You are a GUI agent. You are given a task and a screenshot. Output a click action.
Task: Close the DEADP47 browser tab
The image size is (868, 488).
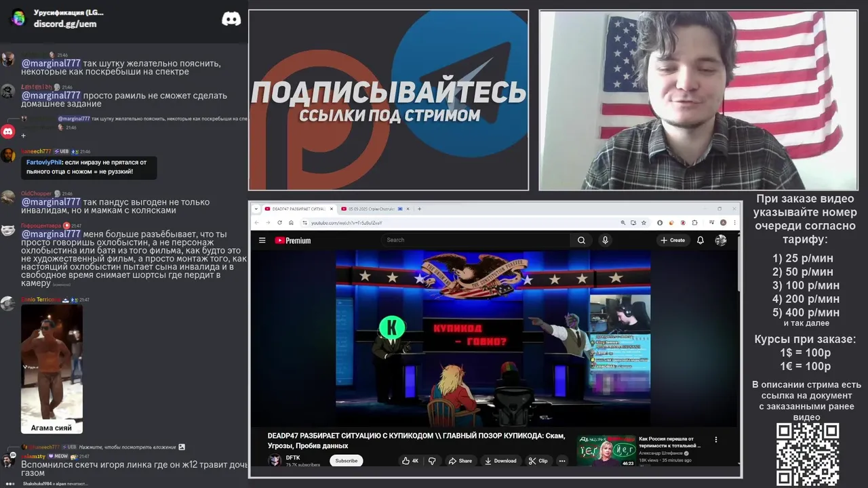[x=332, y=209]
